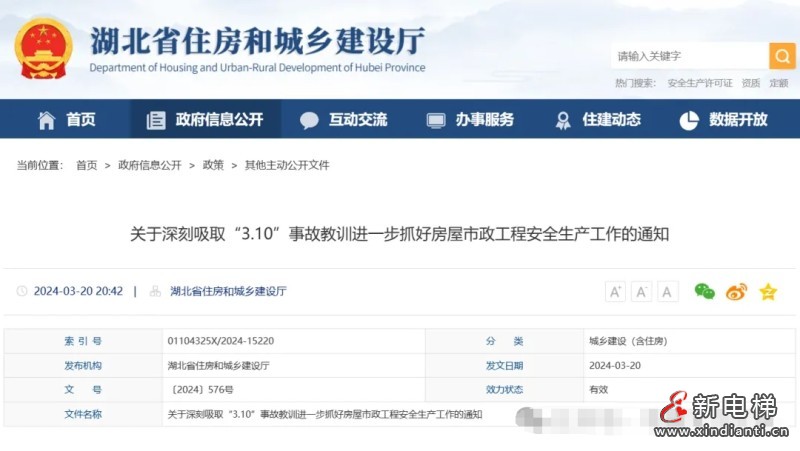Screen dimensions: 800x451
Task: Click the 文号 label cell
Action: click(83, 390)
